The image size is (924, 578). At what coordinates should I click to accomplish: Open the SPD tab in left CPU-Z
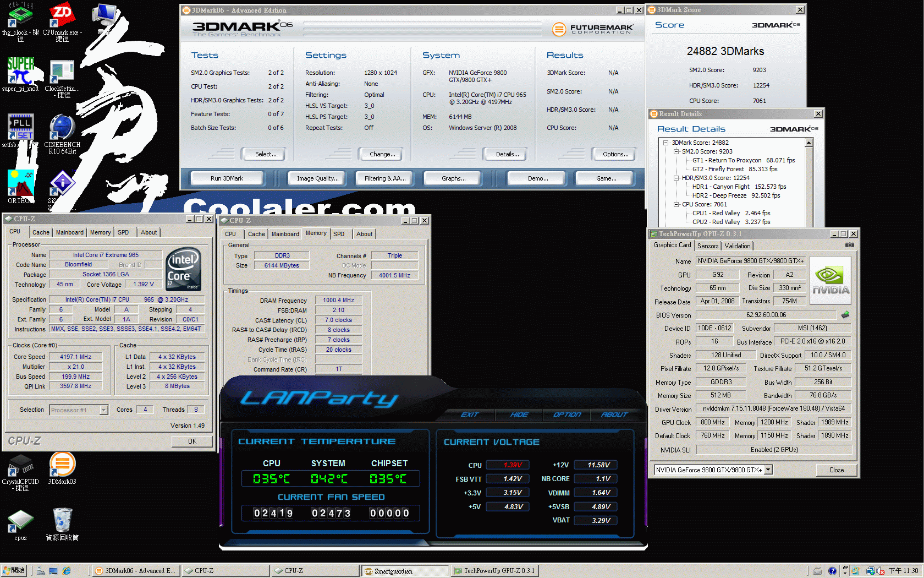point(123,232)
